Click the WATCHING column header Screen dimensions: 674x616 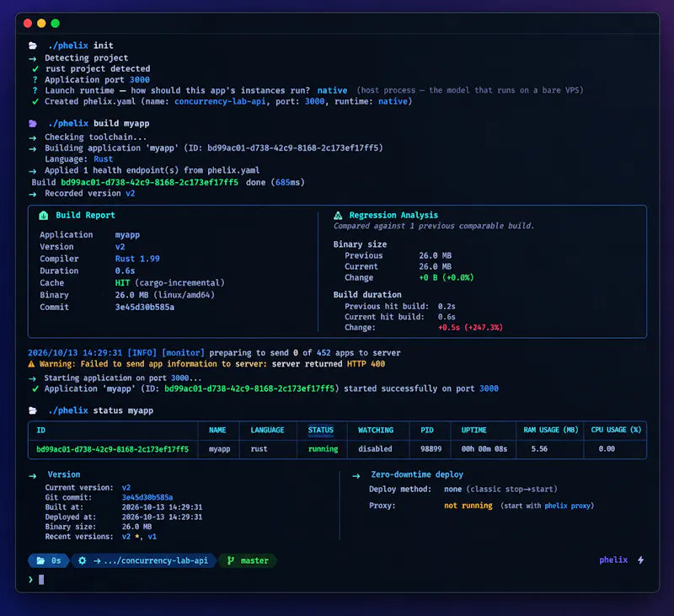pos(376,430)
